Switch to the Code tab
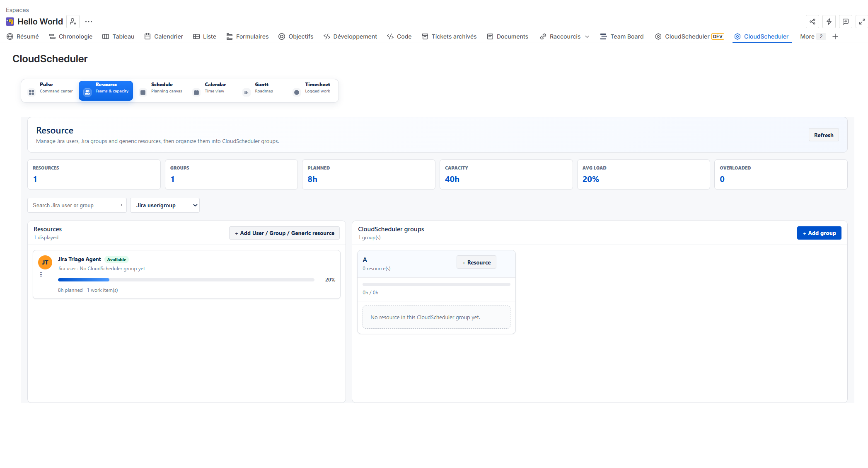This screenshot has width=868, height=468. click(x=399, y=36)
